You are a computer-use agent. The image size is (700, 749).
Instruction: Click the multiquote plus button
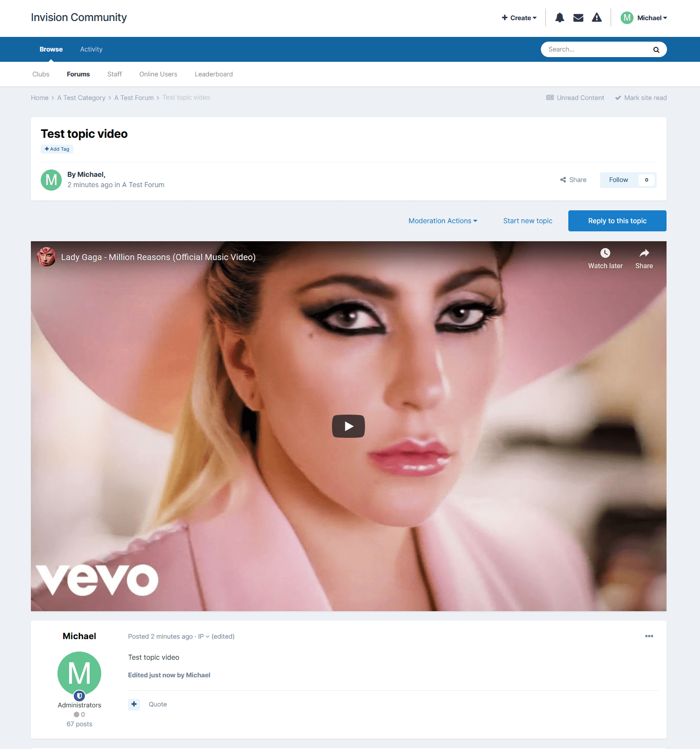(134, 704)
